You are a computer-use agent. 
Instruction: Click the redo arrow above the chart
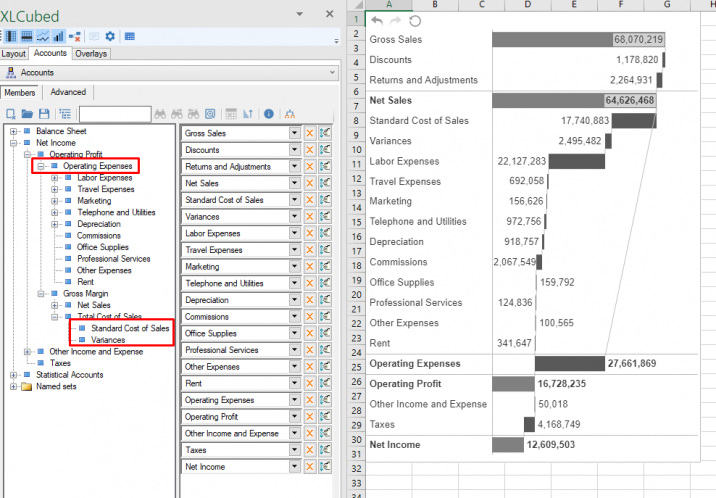pos(395,21)
